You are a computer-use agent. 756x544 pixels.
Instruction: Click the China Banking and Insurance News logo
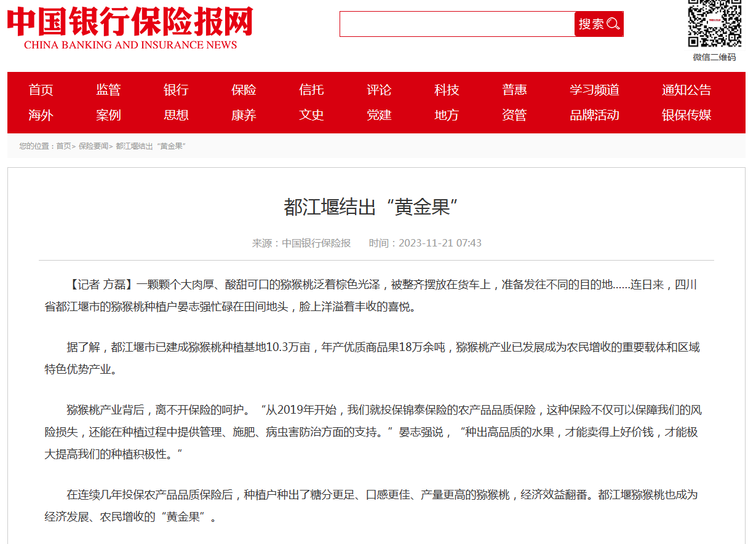point(130,28)
